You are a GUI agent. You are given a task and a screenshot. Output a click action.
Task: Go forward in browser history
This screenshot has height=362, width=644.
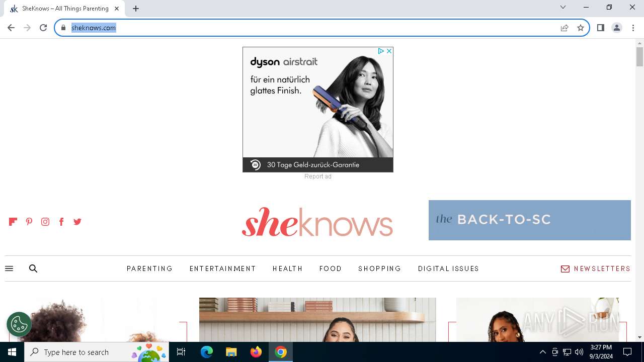click(27, 28)
